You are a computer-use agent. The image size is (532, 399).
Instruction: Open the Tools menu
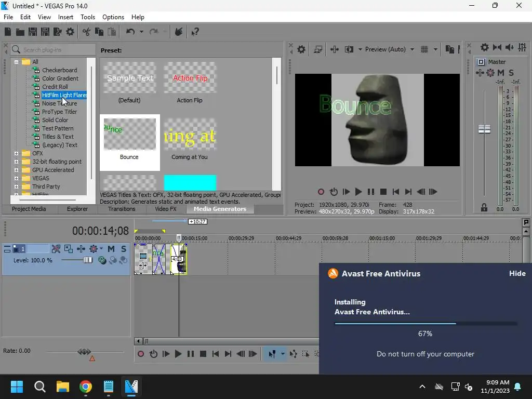87,17
